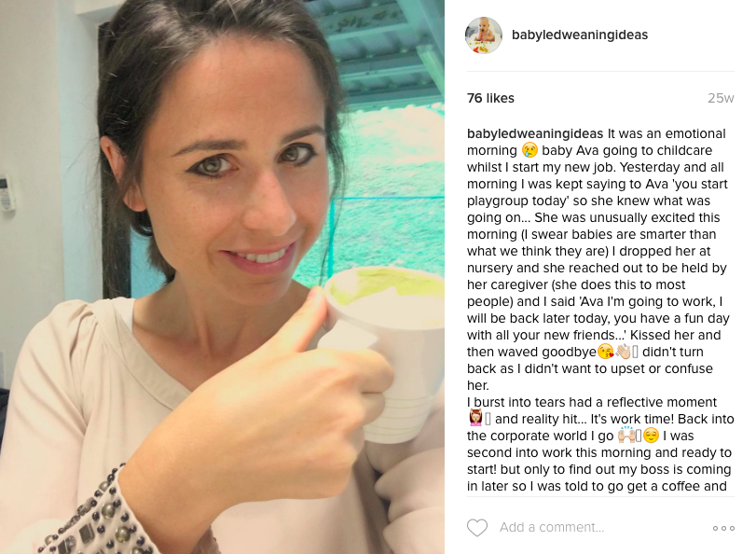This screenshot has width=756, height=554.
Task: Click the crying face emoji in caption
Action: (529, 150)
